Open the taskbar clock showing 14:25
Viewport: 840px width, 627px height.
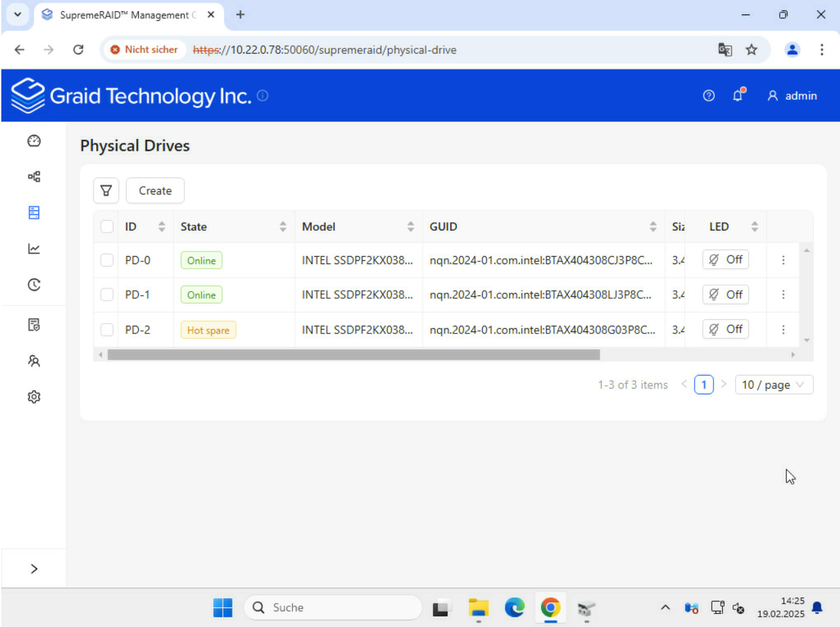pos(780,607)
